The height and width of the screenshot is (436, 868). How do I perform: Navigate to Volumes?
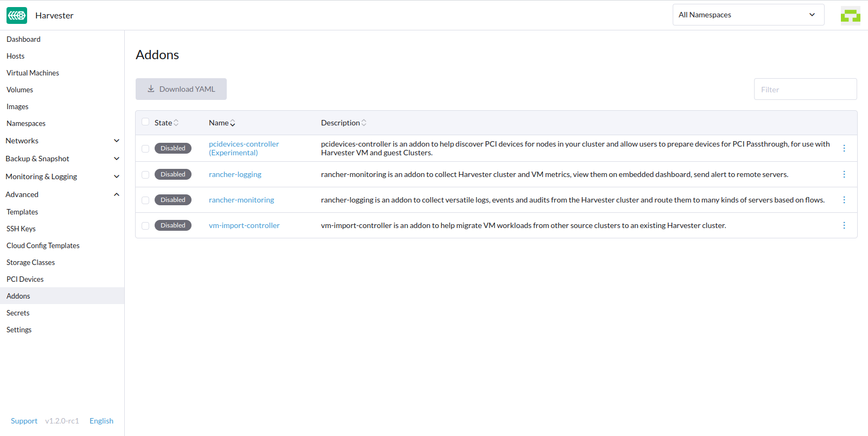20,90
